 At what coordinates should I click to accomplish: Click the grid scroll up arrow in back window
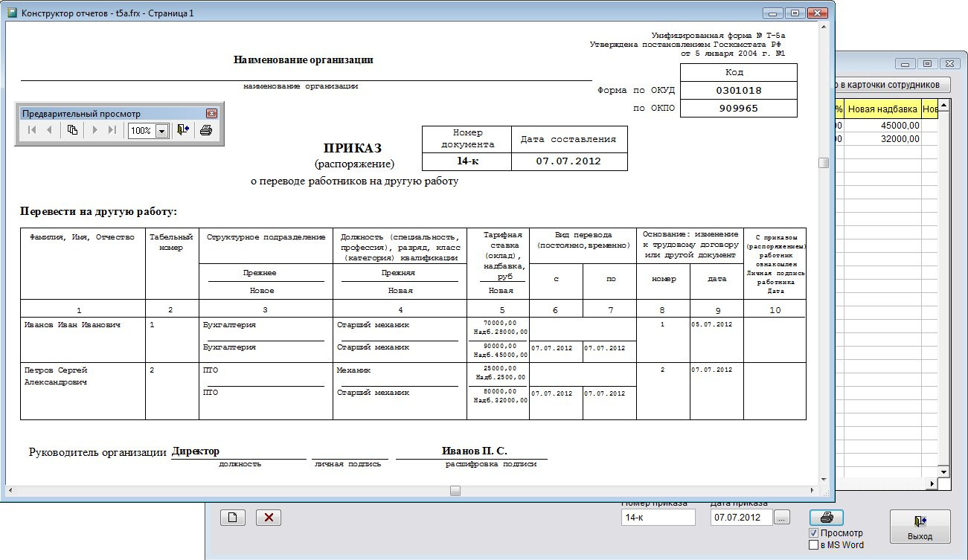(x=944, y=106)
